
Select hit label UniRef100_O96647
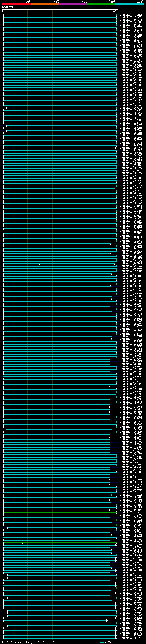coord(131,321)
